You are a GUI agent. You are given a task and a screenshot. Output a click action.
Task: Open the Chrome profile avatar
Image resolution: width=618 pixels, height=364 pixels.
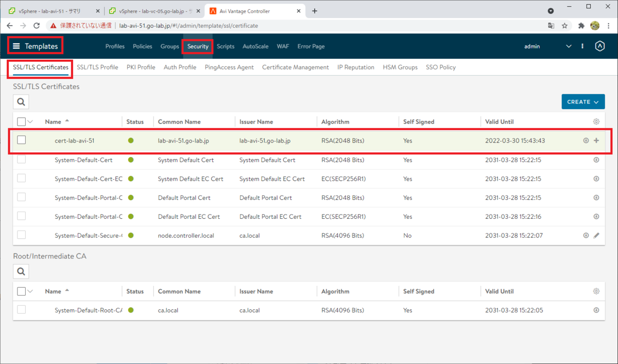pyautogui.click(x=595, y=25)
